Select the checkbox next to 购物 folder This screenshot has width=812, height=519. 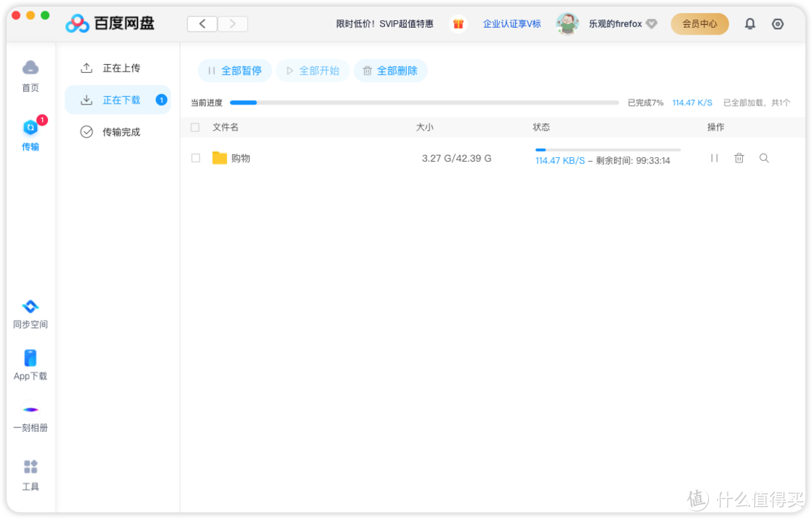[195, 158]
